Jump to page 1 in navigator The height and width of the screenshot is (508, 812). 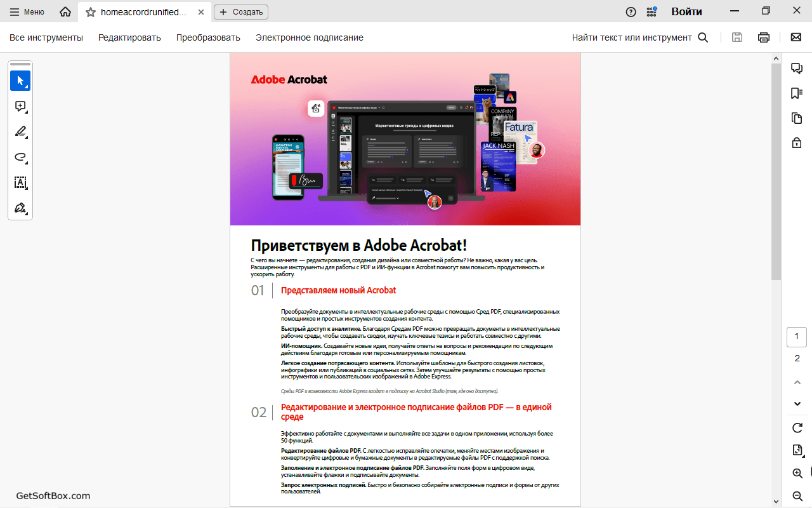tap(797, 337)
